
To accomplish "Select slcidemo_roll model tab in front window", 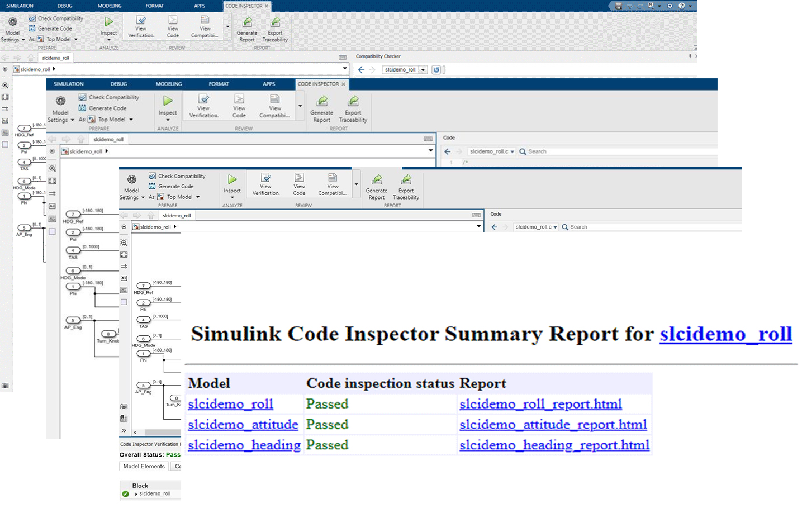I will (x=177, y=216).
